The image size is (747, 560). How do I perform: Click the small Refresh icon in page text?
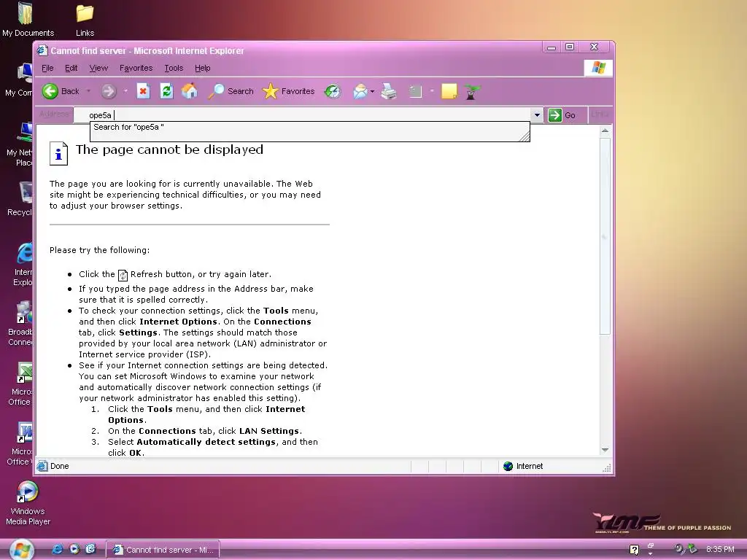[x=123, y=275]
